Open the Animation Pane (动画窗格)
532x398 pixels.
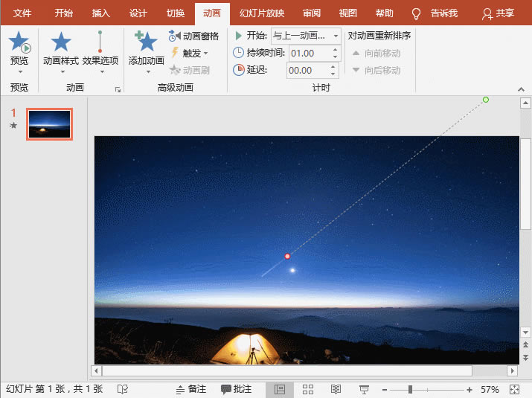point(194,36)
